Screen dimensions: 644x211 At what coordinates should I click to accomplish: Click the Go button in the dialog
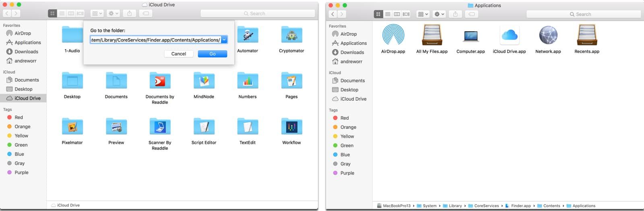[213, 54]
